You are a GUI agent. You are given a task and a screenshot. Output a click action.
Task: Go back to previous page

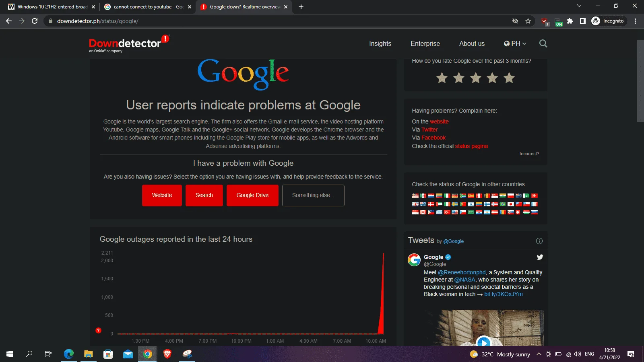pos(9,21)
